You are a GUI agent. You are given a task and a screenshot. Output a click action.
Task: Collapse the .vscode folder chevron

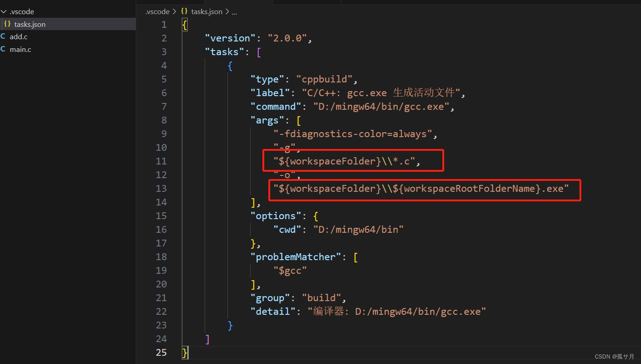click(x=4, y=11)
